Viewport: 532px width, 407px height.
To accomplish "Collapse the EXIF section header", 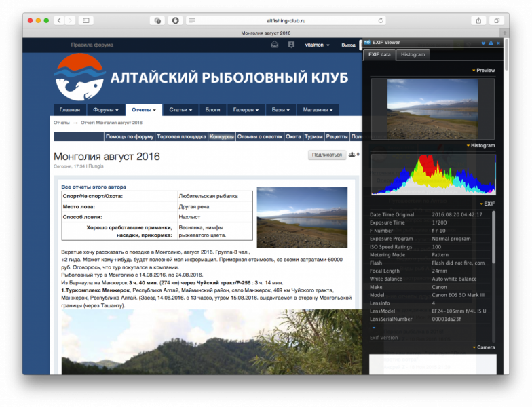I will [487, 203].
